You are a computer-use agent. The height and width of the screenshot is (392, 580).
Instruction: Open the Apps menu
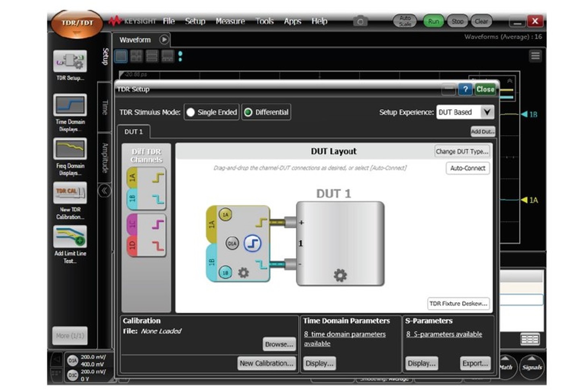pyautogui.click(x=292, y=21)
